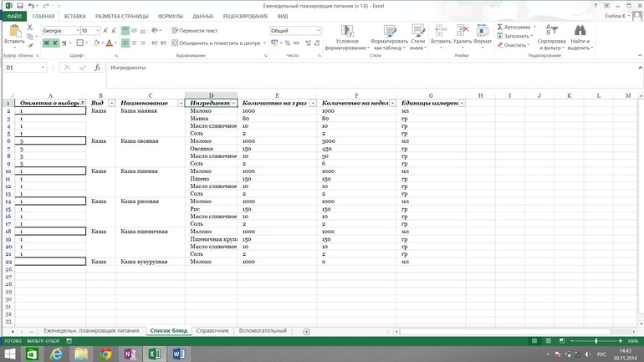The image size is (644, 362).
Task: Click the Save icon in quick access toolbar
Action: click(x=20, y=6)
